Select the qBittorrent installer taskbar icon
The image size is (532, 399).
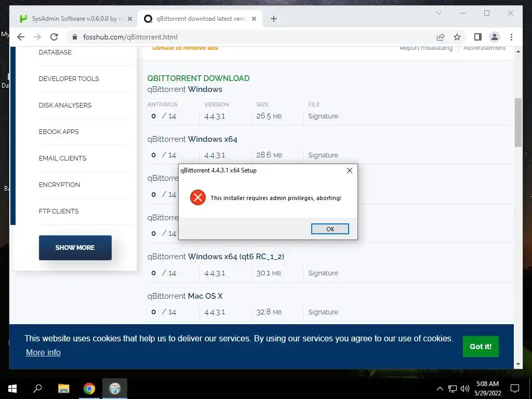click(115, 389)
